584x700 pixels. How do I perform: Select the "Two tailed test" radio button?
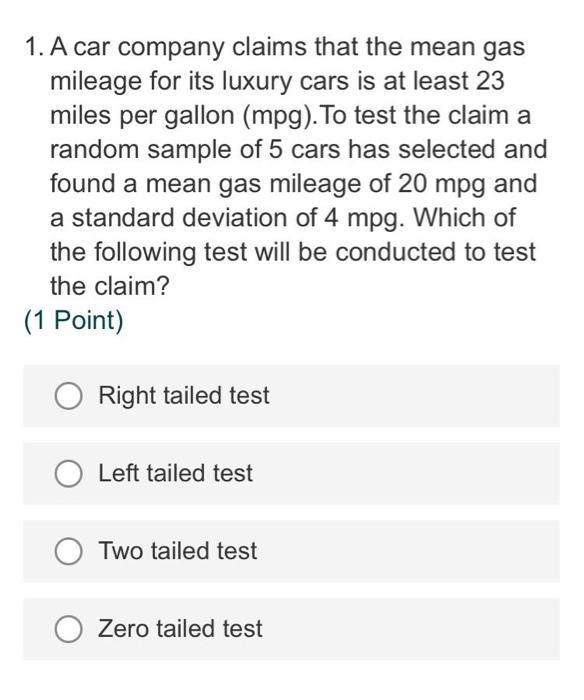coord(68,551)
